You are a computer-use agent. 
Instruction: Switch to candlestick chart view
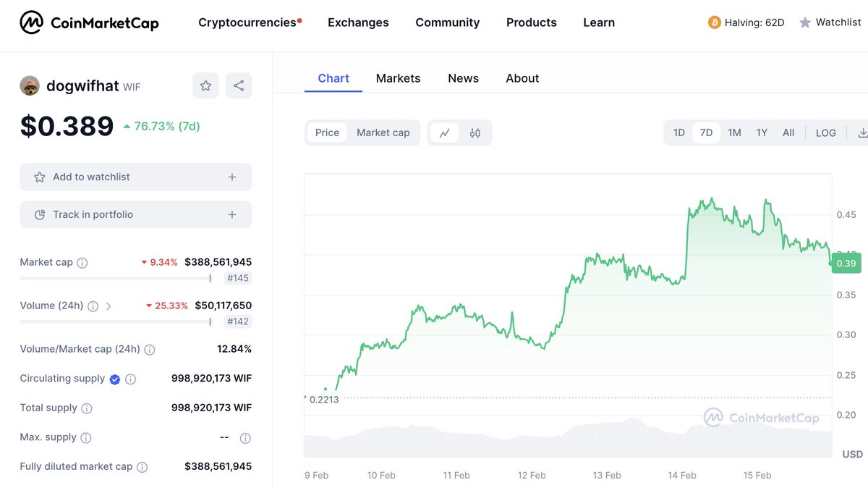pos(475,132)
